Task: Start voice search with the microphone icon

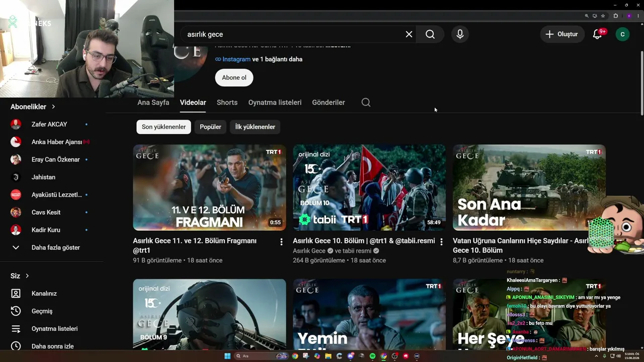Action: click(460, 34)
